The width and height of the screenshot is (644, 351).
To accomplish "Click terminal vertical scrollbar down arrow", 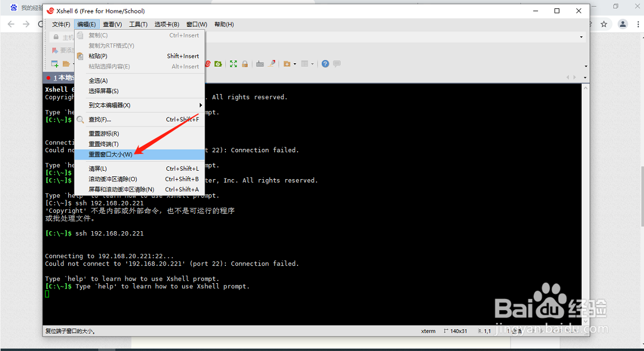I will (586, 322).
